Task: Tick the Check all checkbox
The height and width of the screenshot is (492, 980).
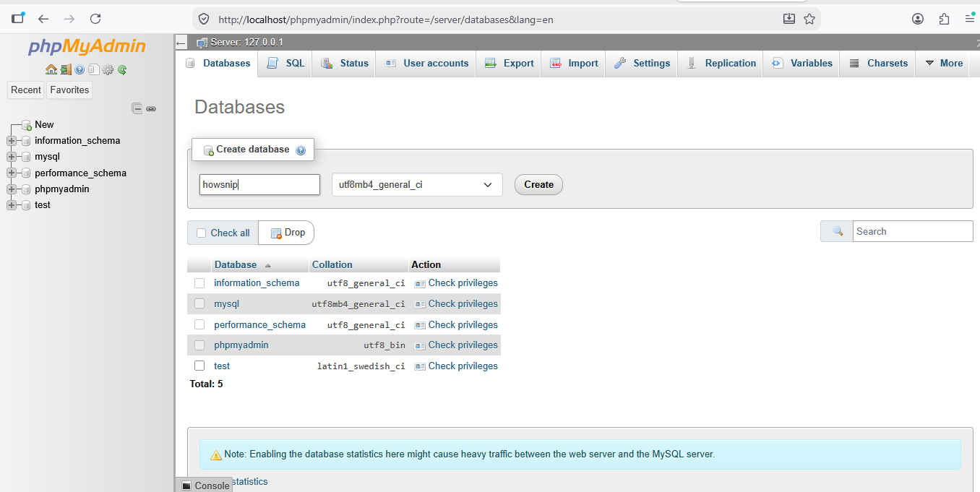Action: [202, 233]
